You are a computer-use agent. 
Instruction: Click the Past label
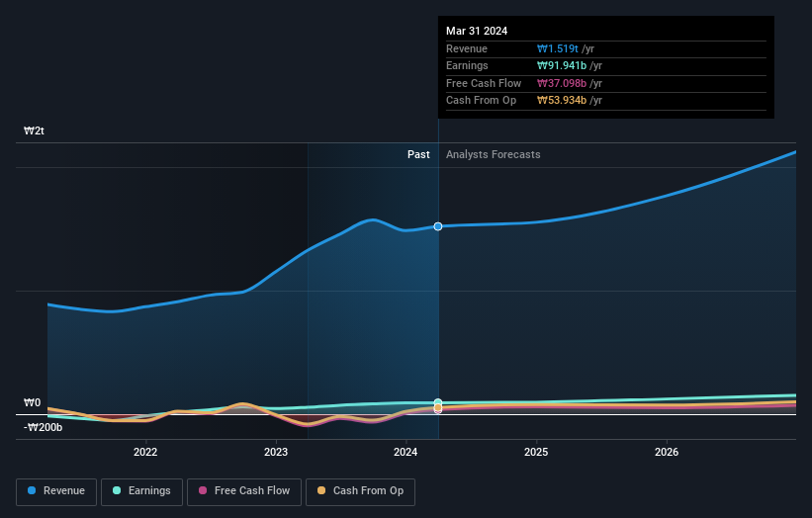pyautogui.click(x=418, y=154)
